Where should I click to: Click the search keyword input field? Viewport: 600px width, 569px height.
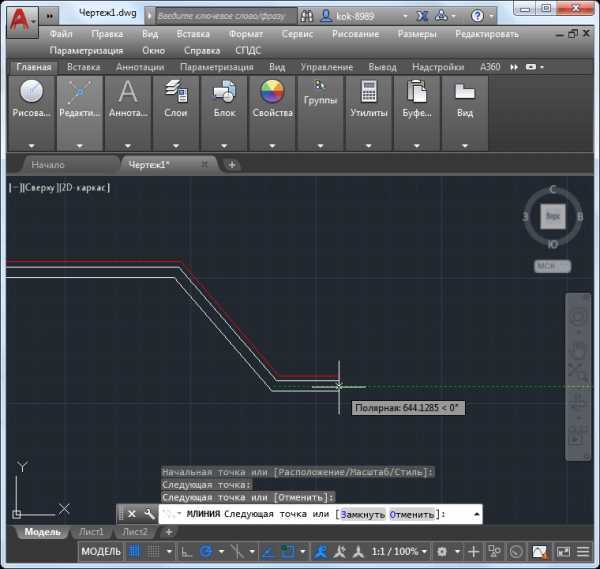226,16
